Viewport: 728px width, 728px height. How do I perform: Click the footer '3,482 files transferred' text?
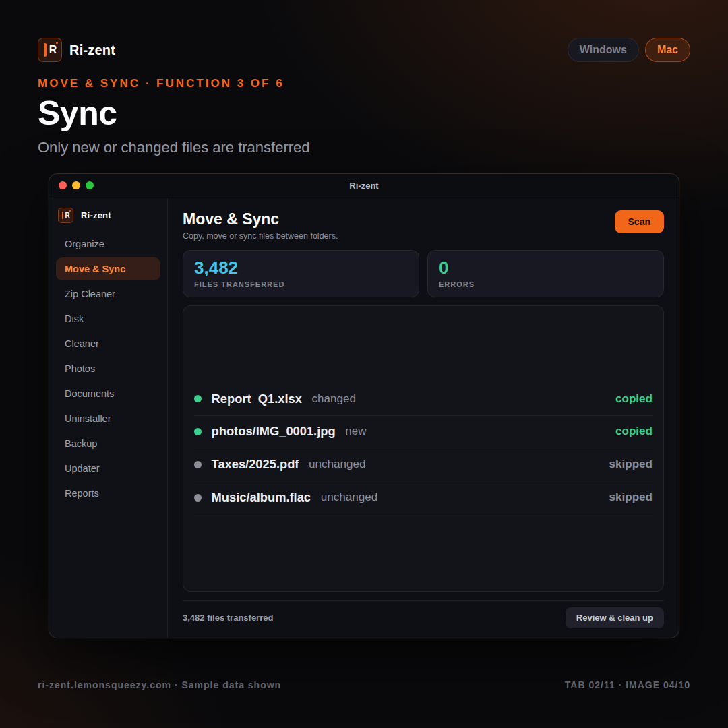coord(228,618)
